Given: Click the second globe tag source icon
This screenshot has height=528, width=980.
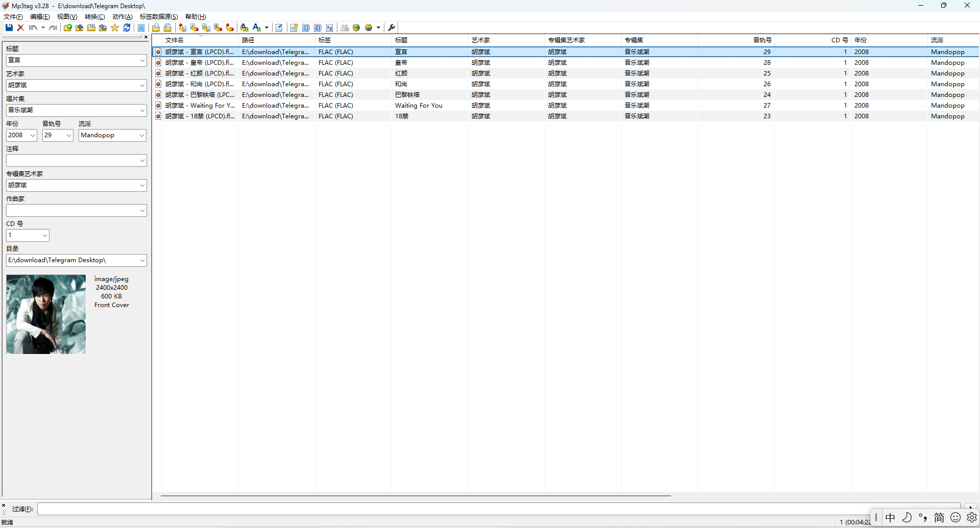Looking at the screenshot, I should (x=369, y=28).
